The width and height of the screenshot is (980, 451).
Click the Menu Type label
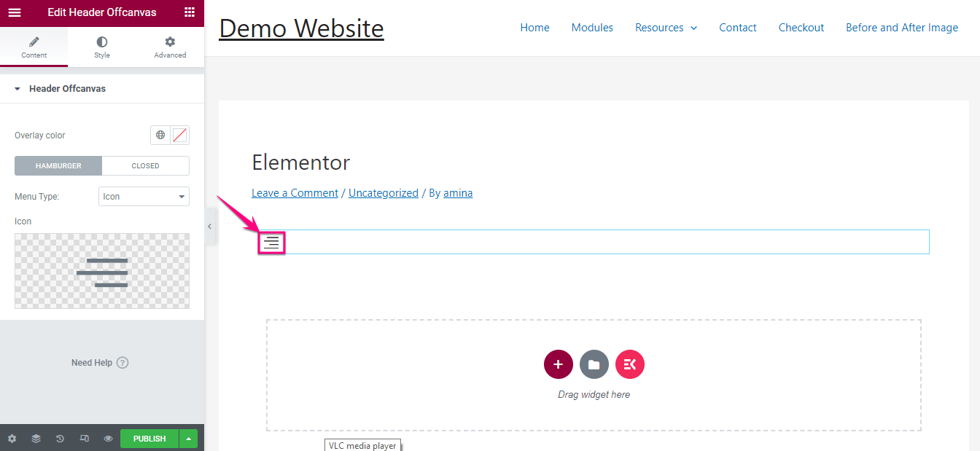pos(36,197)
